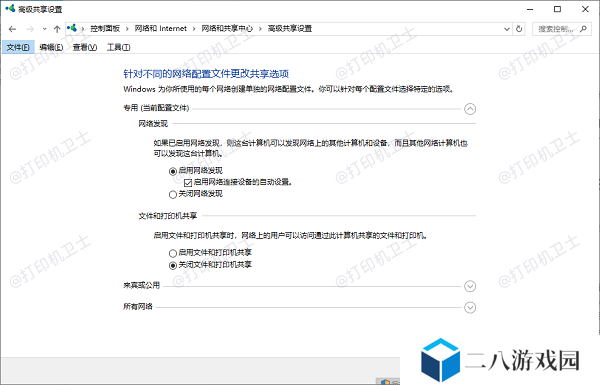Navigate to 网络和共享中心 breadcrumb

coord(227,29)
